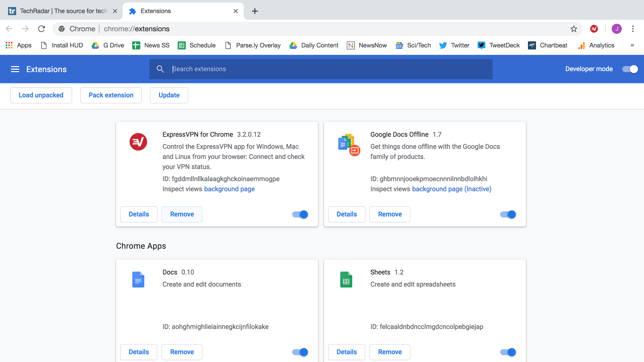Open a new tab with plus button
Screen dimensions: 644x362
tap(255, 11)
